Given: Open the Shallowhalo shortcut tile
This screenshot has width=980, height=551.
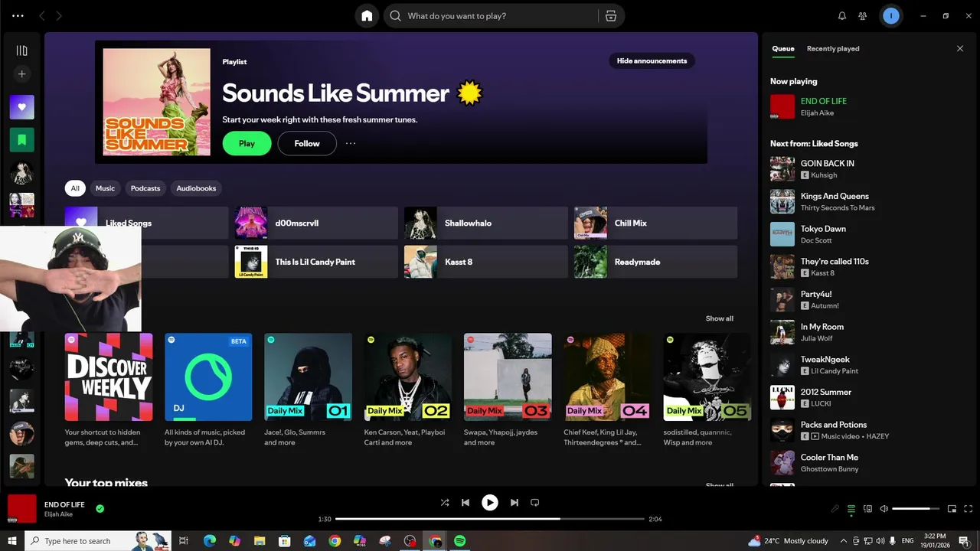Looking at the screenshot, I should 486,223.
